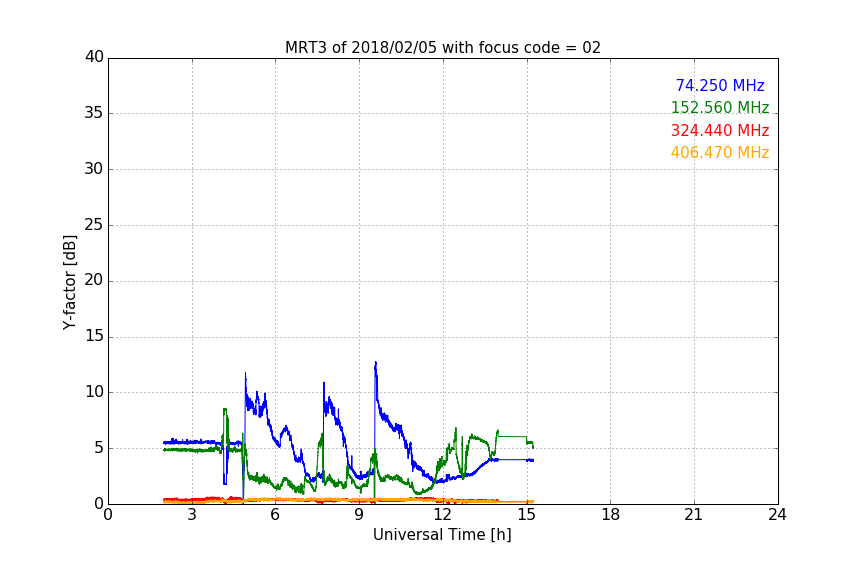
Task: Click the x-axis tick label 9
Action: point(359,515)
